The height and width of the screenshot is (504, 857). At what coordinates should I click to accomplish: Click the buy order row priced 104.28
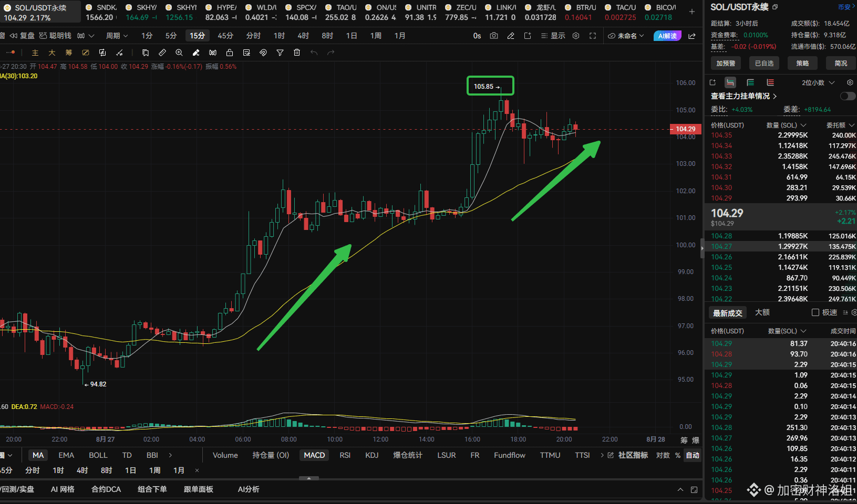(780, 236)
